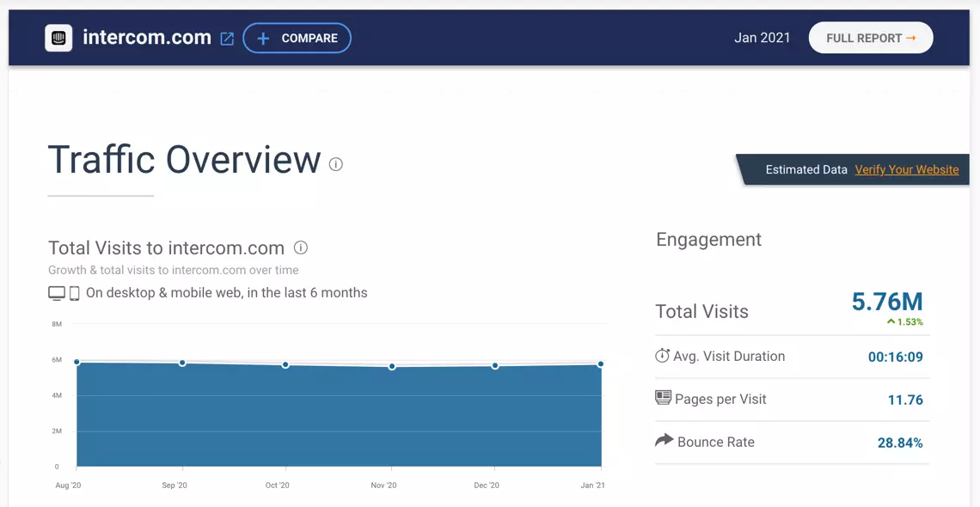The image size is (980, 507).
Task: Click the desktop monitor device icon
Action: click(x=57, y=293)
